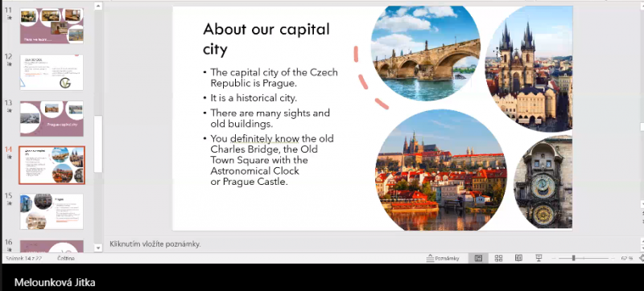Click the 67 % zoom level
This screenshot has height=291, width=644.
click(627, 258)
